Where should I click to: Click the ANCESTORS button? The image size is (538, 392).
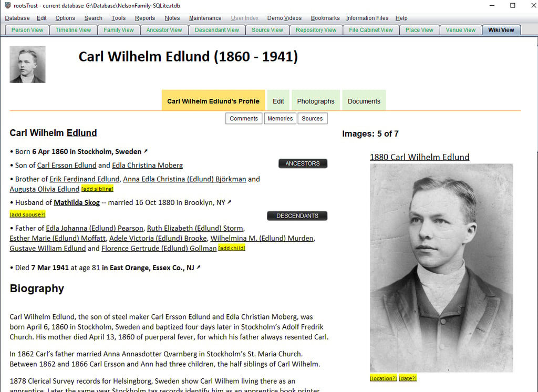303,163
